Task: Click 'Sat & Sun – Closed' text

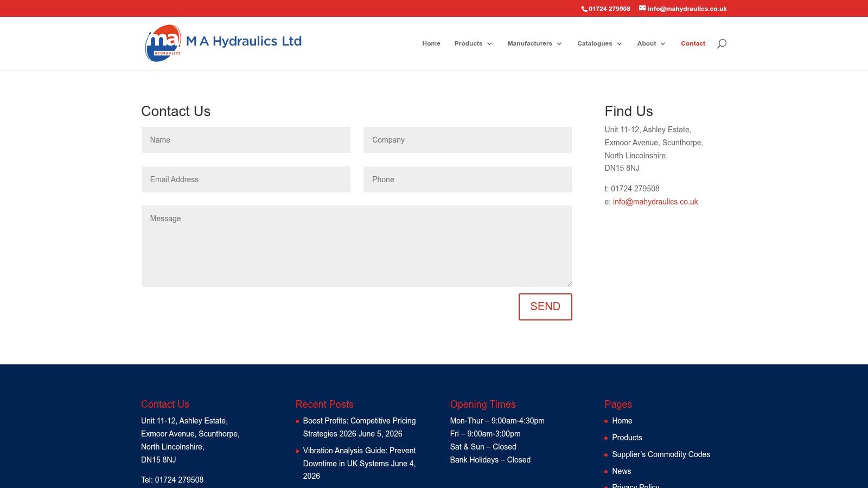Action: pos(483,447)
